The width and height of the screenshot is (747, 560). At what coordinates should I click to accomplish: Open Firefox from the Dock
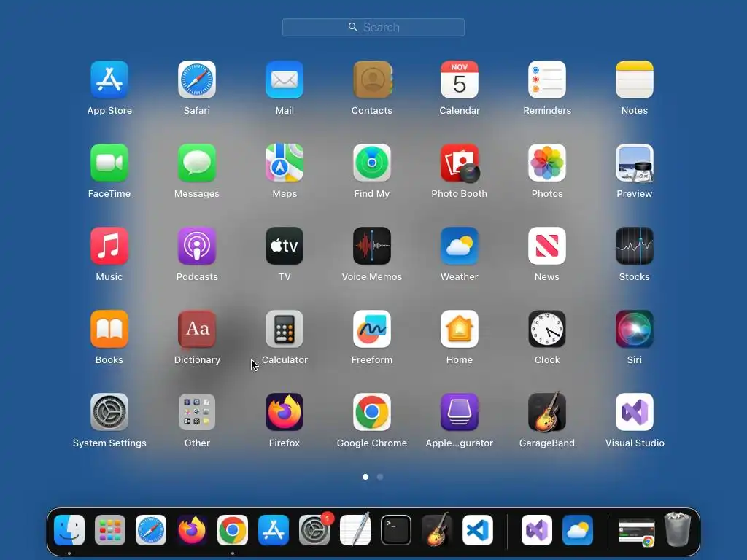192,530
